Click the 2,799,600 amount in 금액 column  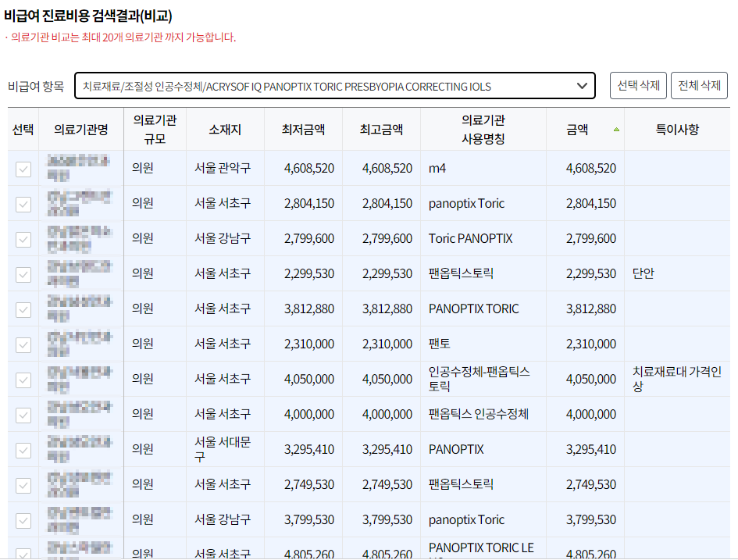(x=590, y=238)
